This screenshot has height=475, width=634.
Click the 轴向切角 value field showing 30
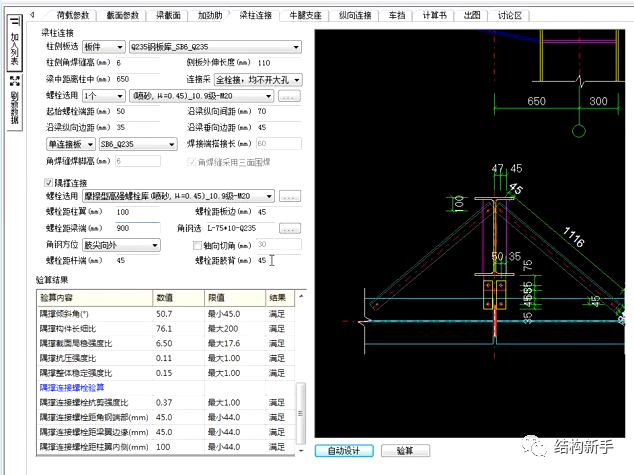coord(279,244)
